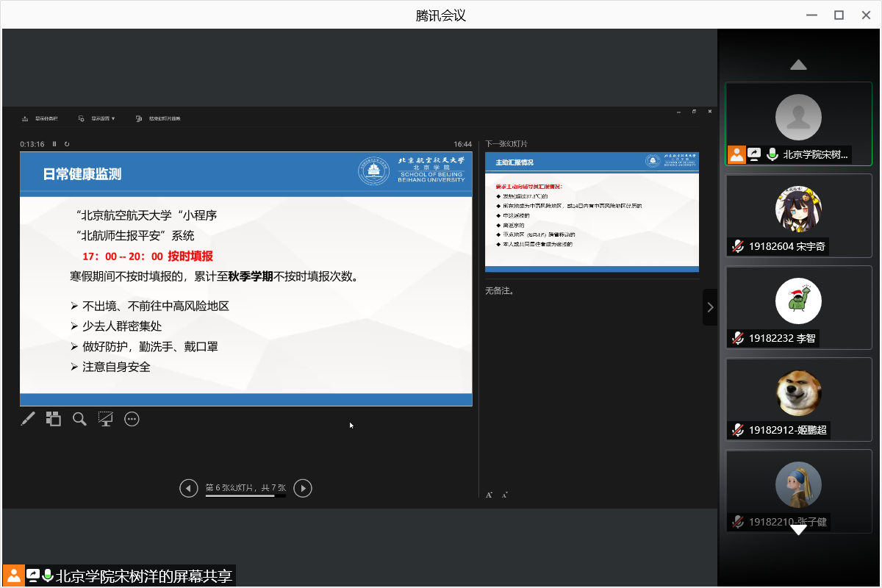882x588 pixels.
Task: Select 19182232 李智 video tile
Action: [799, 307]
